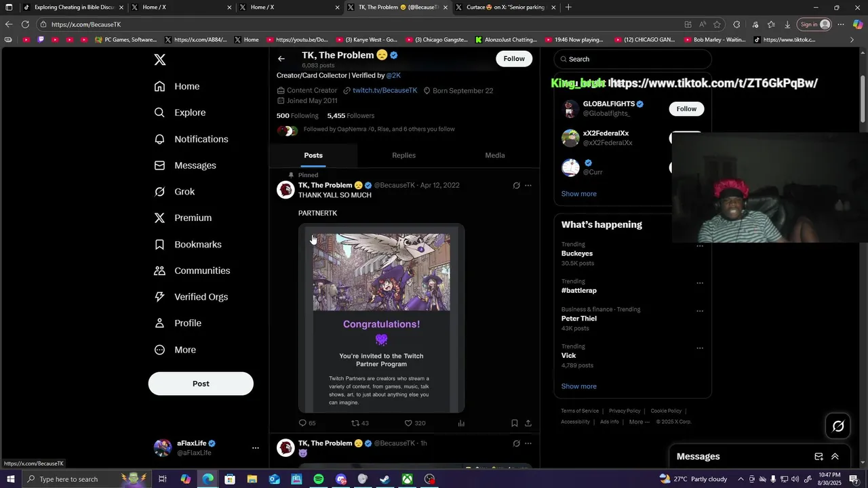
Task: Open the pinned post's Grok explain icon
Action: point(516,185)
